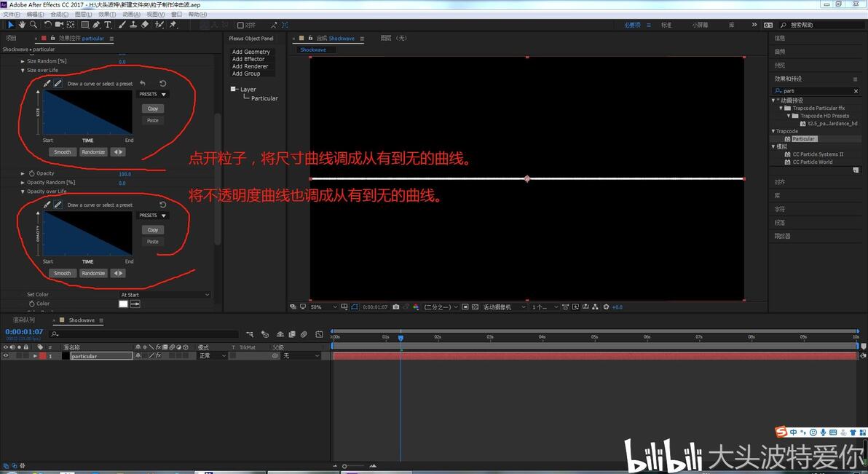Click the Color eyedropper icon beside swatch
The image size is (868, 474).
135,304
